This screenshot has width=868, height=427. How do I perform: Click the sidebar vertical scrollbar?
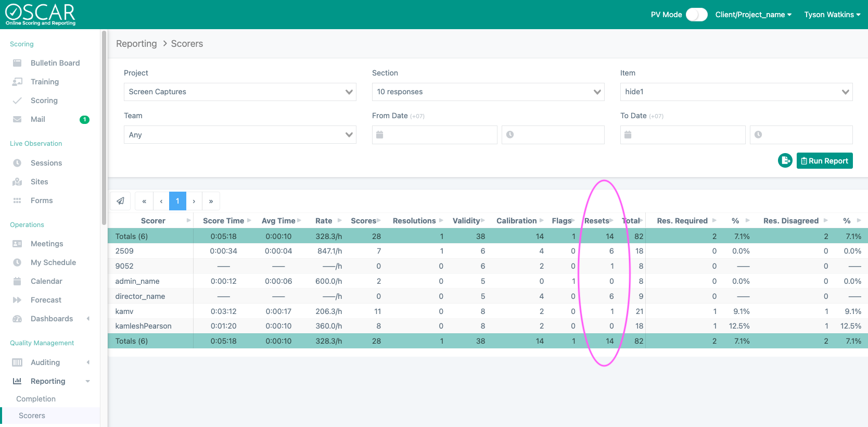click(x=104, y=125)
